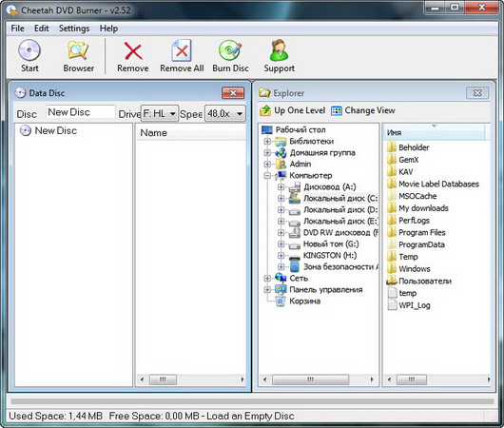Expand the KINGSTON (H:) drive node
This screenshot has width=504, height=428.
(x=281, y=255)
